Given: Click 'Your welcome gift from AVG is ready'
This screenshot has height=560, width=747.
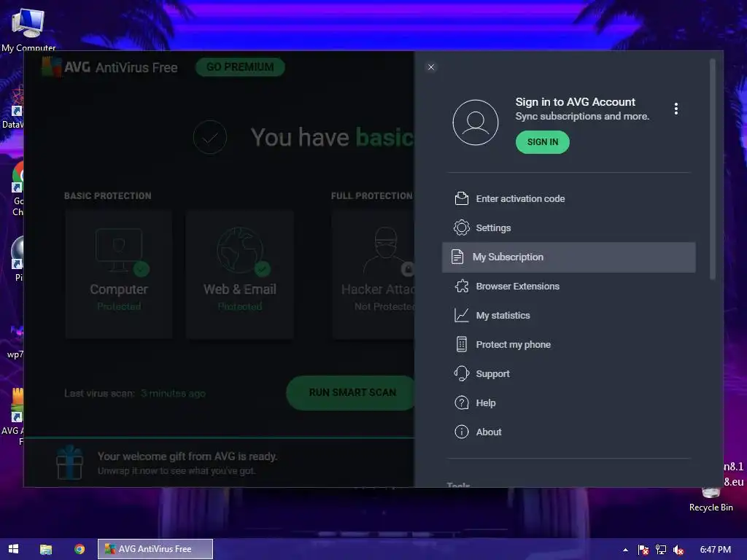Looking at the screenshot, I should 187,456.
